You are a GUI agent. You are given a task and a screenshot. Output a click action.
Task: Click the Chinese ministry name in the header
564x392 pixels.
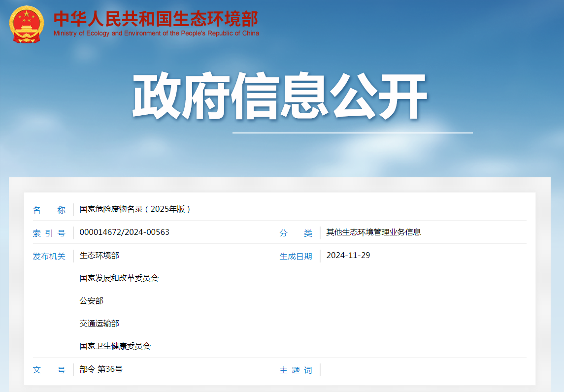click(156, 19)
